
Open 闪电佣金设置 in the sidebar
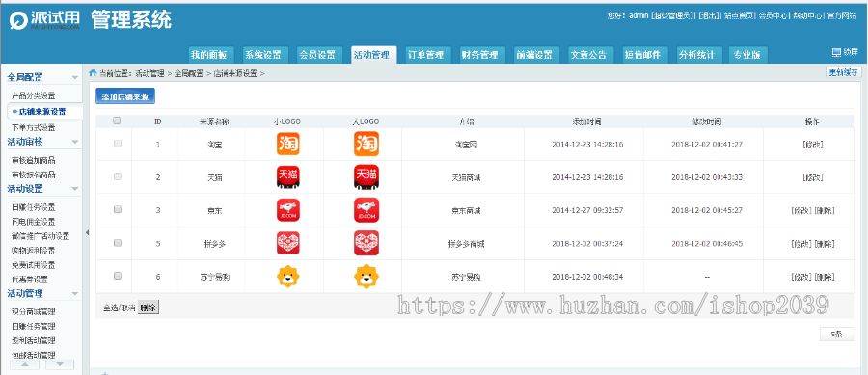(34, 222)
